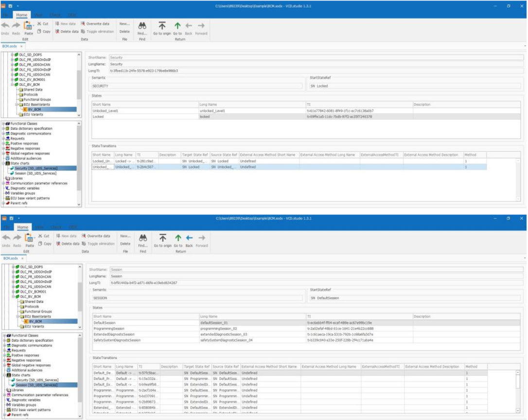The height and width of the screenshot is (420, 528).
Task: Click the Semantic field showing SESSION
Action: [x=197, y=298]
